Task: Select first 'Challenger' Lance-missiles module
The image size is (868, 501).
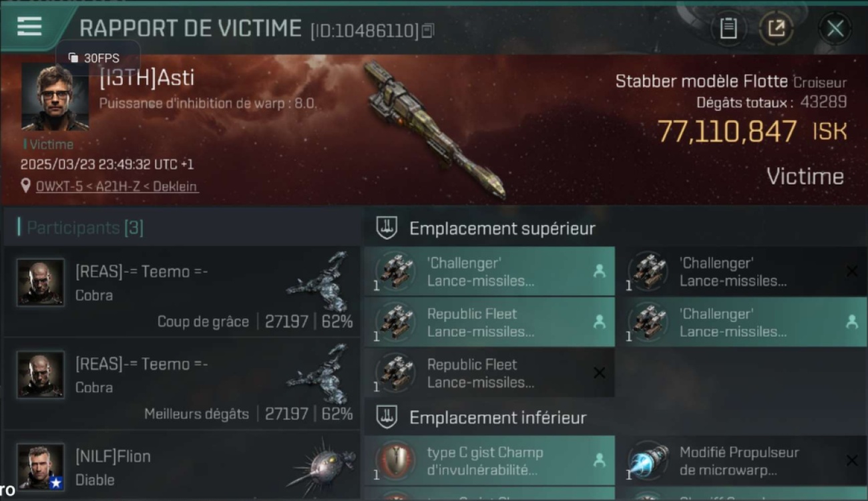Action: pyautogui.click(x=489, y=271)
